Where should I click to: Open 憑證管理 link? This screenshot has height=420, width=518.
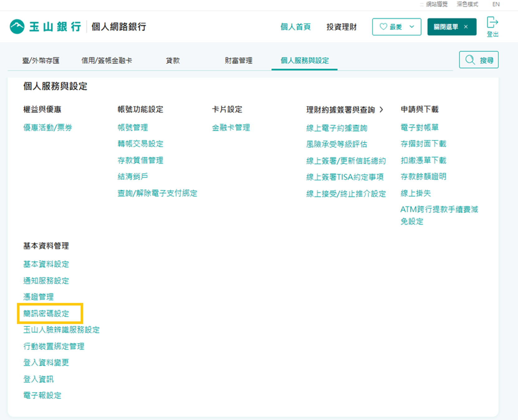tap(39, 297)
